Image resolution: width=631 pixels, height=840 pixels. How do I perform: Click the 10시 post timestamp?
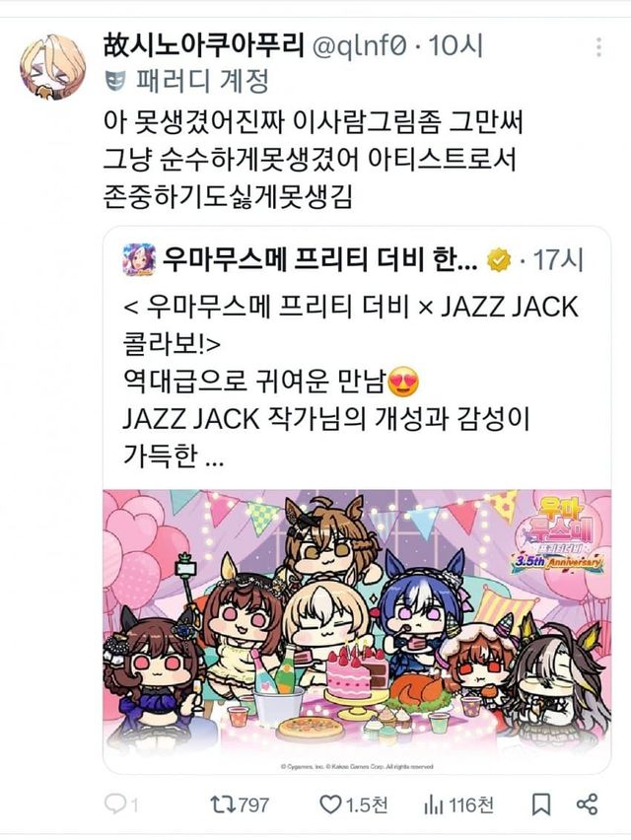point(456,46)
